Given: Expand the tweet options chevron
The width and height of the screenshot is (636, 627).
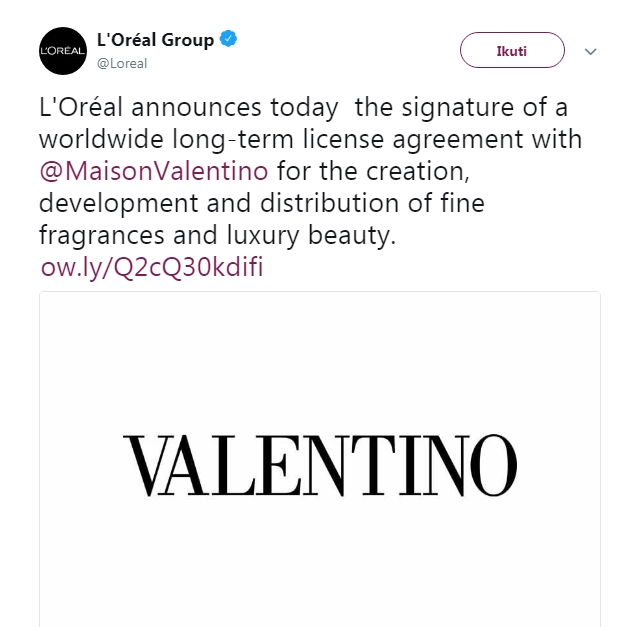Looking at the screenshot, I should tap(590, 50).
